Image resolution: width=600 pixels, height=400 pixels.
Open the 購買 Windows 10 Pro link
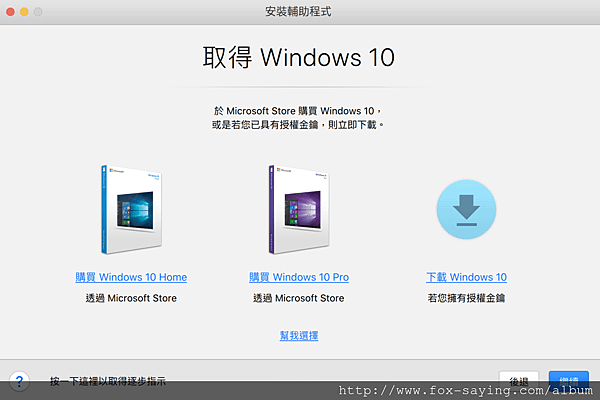(x=299, y=277)
